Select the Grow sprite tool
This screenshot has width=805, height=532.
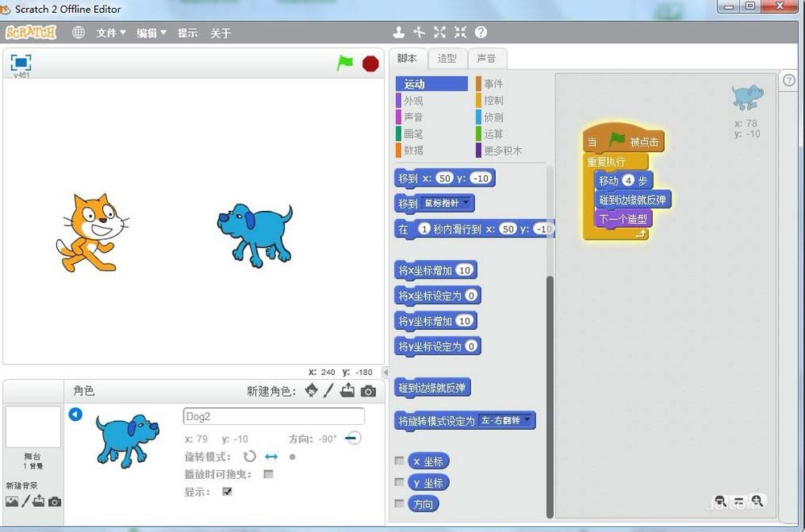pyautogui.click(x=440, y=32)
